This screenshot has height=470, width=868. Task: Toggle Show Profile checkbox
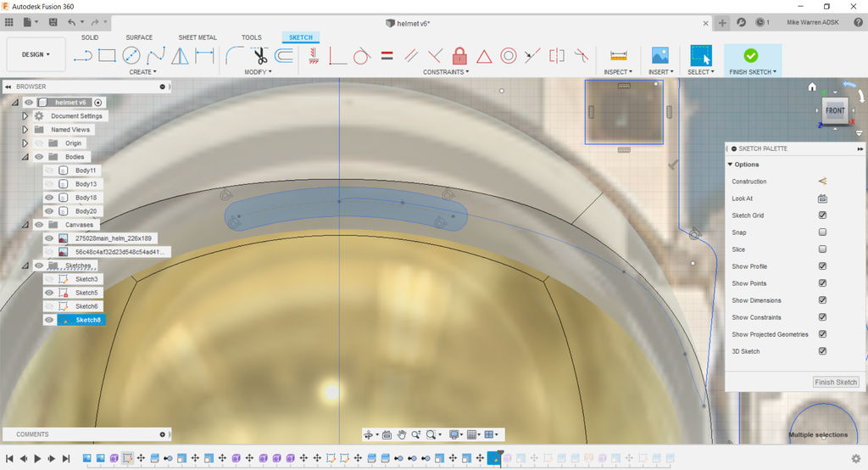tap(822, 266)
